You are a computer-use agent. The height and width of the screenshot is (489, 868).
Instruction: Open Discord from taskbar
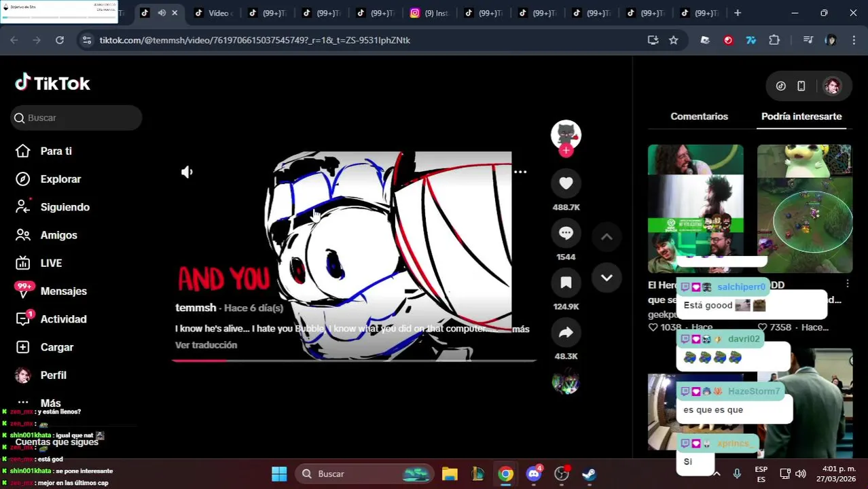point(534,473)
